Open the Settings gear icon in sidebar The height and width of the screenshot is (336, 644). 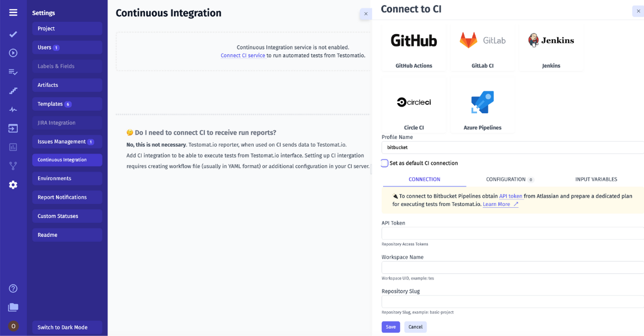point(13,184)
